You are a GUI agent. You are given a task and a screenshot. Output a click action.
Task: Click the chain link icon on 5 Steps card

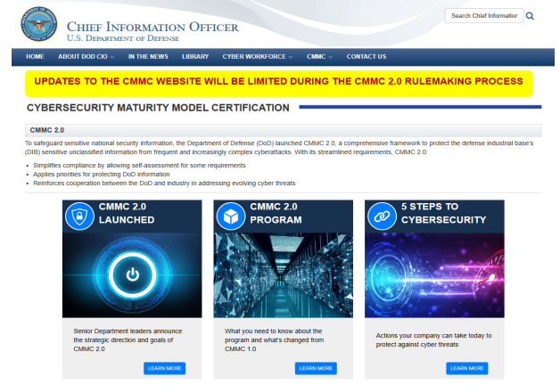(x=383, y=216)
